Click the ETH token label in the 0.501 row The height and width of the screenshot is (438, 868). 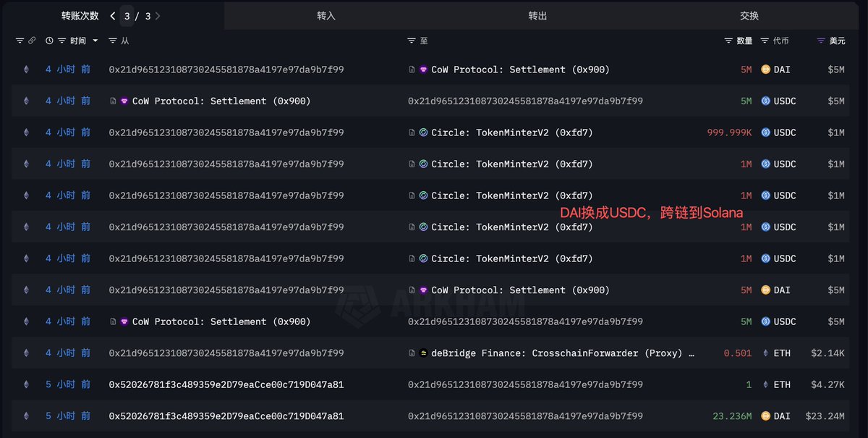point(782,353)
